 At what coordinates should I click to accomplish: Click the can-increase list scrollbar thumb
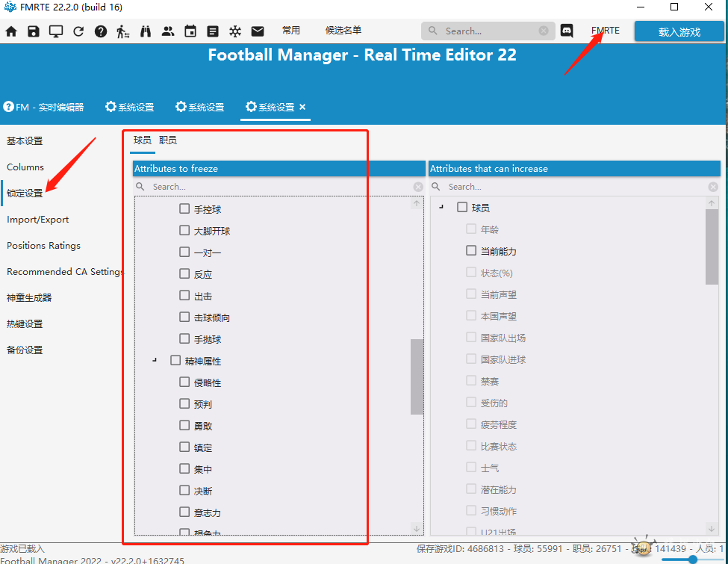(712, 247)
